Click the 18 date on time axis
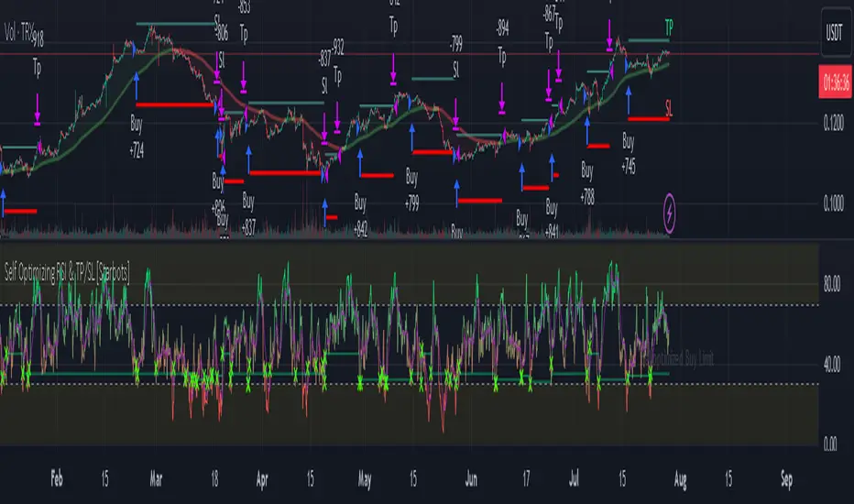 (214, 479)
